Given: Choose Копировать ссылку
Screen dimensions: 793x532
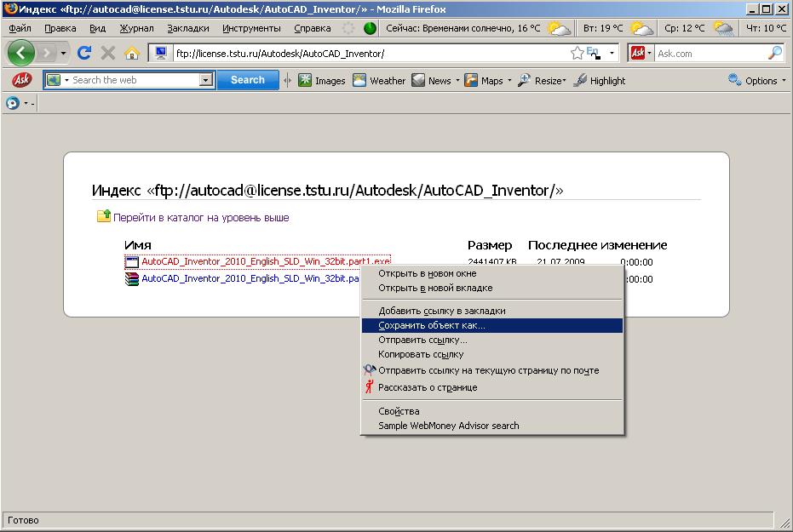Looking at the screenshot, I should coord(491,355).
